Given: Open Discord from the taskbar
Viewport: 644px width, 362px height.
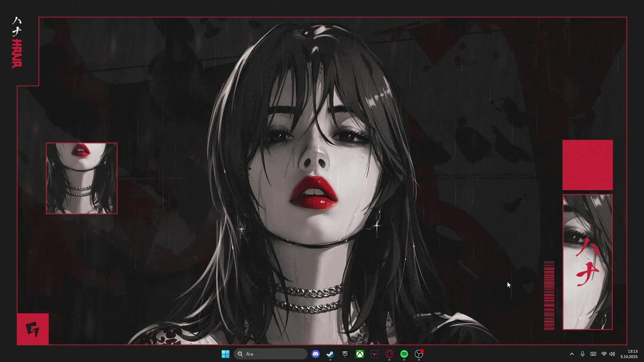Looking at the screenshot, I should [x=315, y=354].
